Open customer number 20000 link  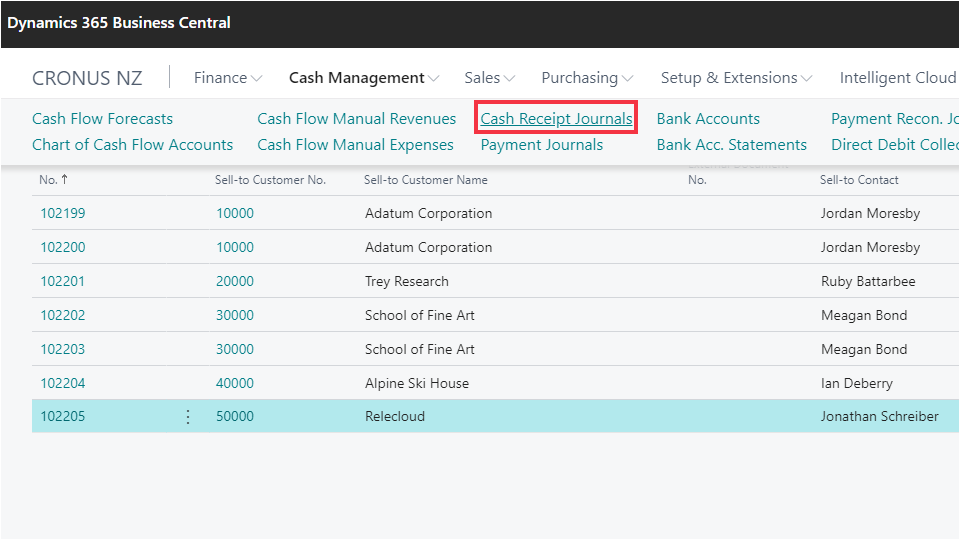point(235,281)
